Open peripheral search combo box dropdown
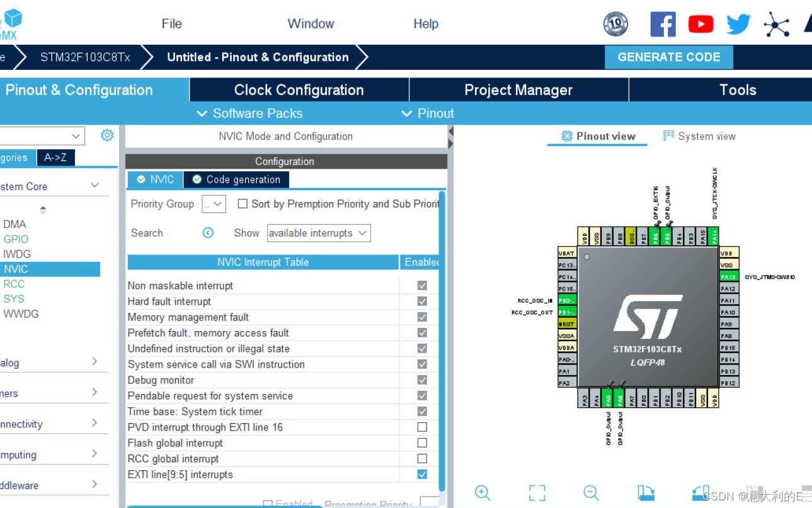The height and width of the screenshot is (508, 812). (x=76, y=136)
